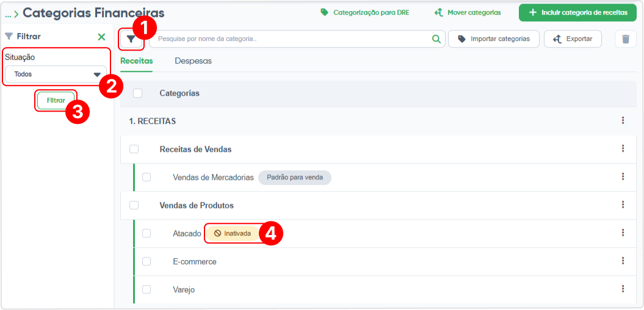Screen dimensions: 644x310
Task: Open the Situação dropdown showing Todos
Action: (56, 74)
